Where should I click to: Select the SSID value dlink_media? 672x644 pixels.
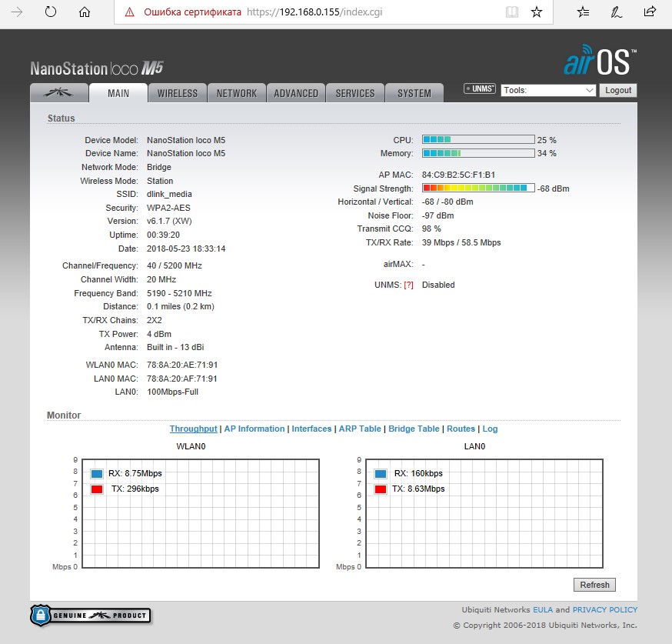[169, 194]
